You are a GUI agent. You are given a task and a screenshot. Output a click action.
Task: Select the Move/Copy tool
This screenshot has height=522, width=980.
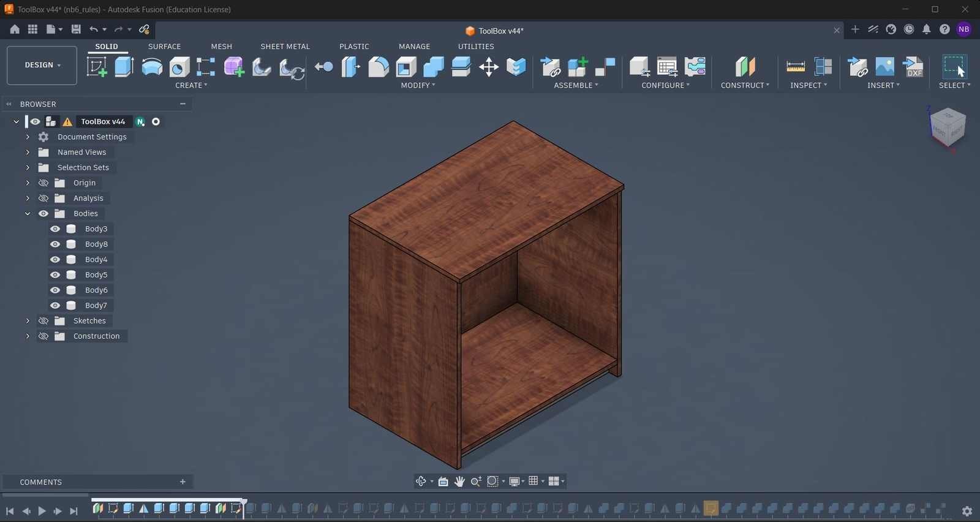pyautogui.click(x=489, y=67)
